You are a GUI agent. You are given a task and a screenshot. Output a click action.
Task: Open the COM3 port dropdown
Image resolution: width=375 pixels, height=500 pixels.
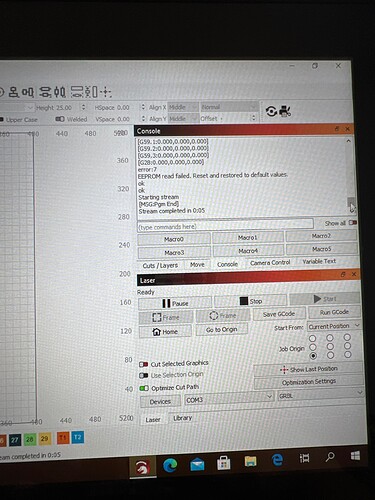[229, 399]
